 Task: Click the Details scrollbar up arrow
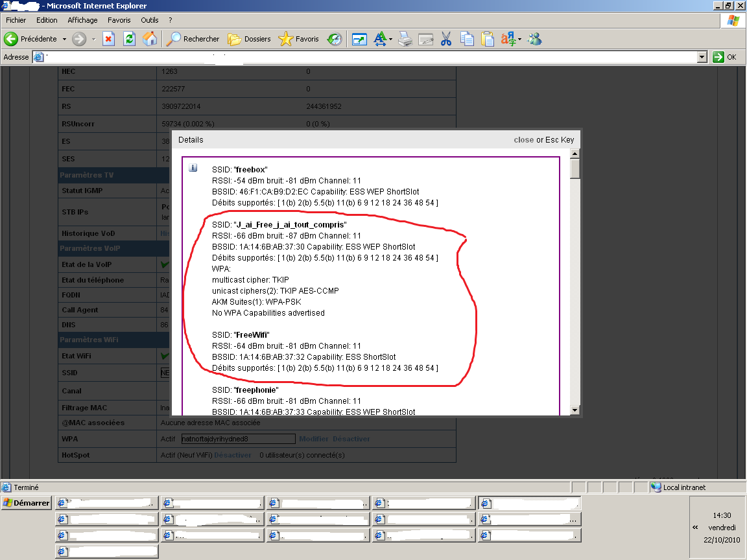575,154
